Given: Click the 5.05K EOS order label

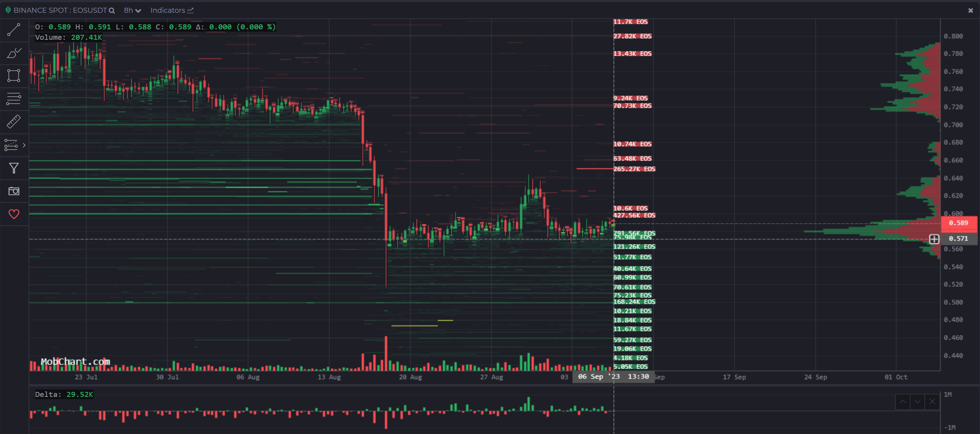Looking at the screenshot, I should tap(630, 367).
